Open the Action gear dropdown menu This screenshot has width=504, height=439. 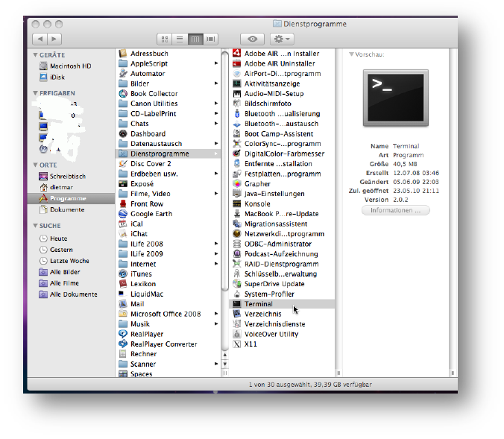(x=282, y=40)
